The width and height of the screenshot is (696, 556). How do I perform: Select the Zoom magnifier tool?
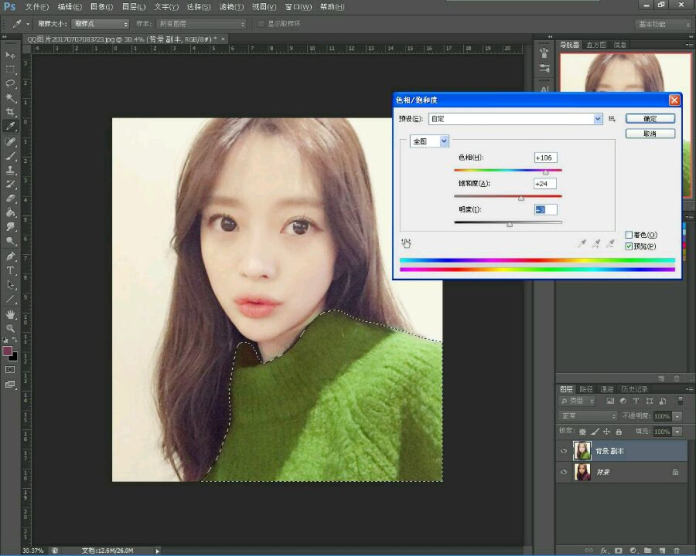pyautogui.click(x=11, y=328)
